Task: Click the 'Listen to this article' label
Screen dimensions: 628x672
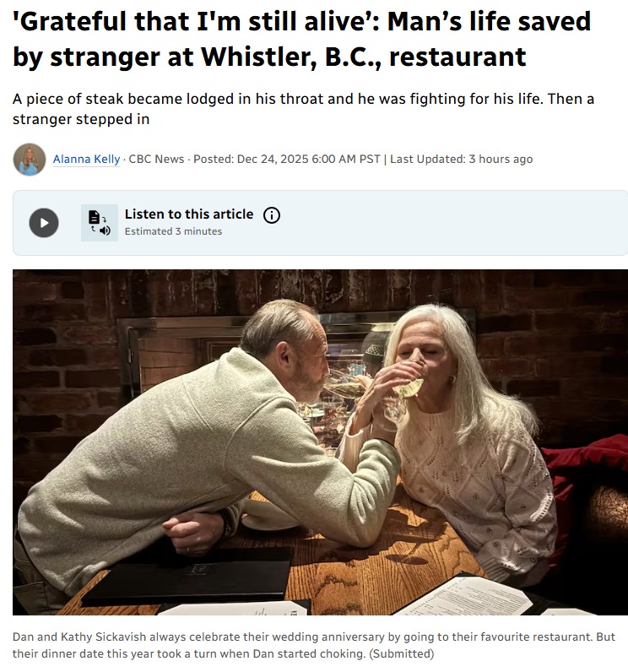Action: coord(189,214)
